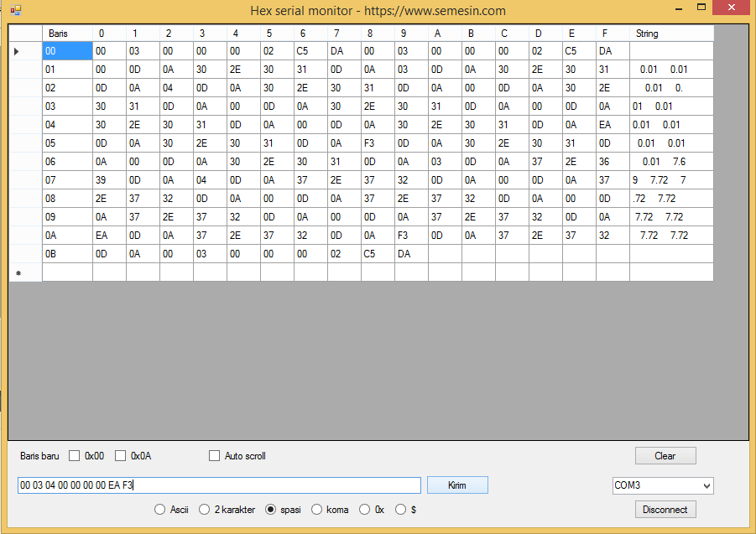756x534 pixels.
Task: Click the new row asterisk marker
Action: pyautogui.click(x=18, y=272)
